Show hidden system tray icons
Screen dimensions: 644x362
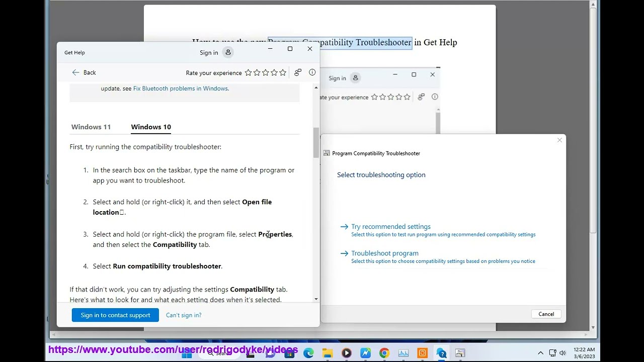[x=540, y=353]
